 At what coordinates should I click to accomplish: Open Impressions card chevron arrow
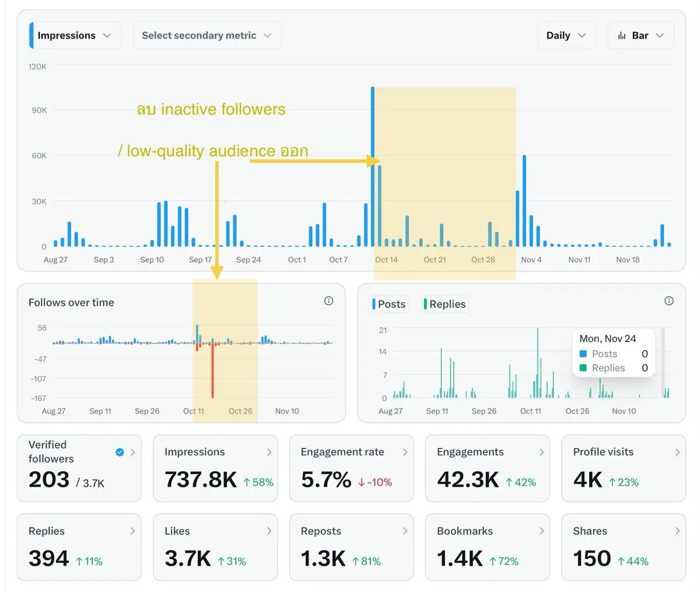coord(269,452)
